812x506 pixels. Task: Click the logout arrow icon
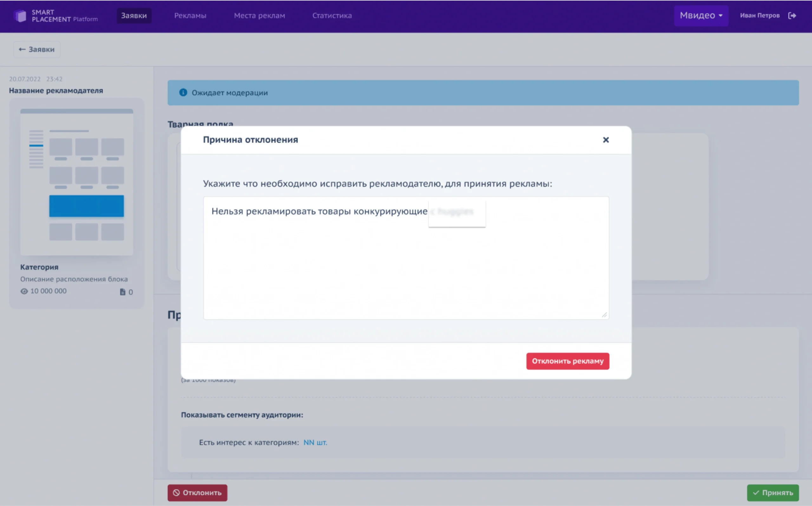(792, 16)
